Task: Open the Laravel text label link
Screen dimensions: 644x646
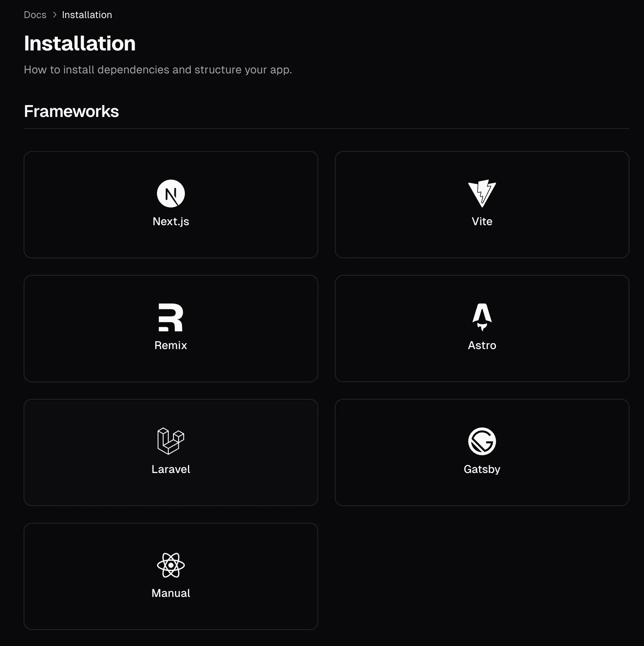Action: pos(171,469)
